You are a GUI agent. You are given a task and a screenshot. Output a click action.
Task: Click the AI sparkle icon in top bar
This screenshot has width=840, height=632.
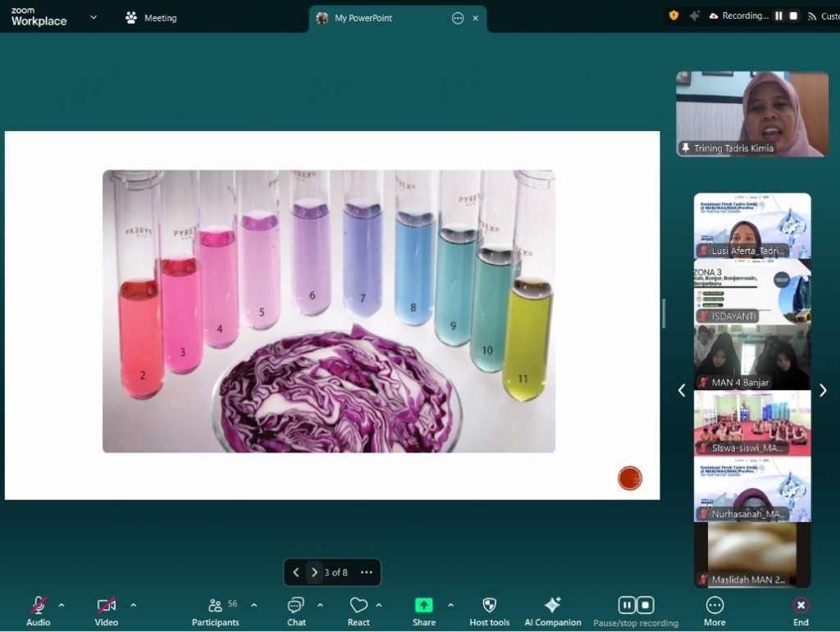tap(694, 16)
